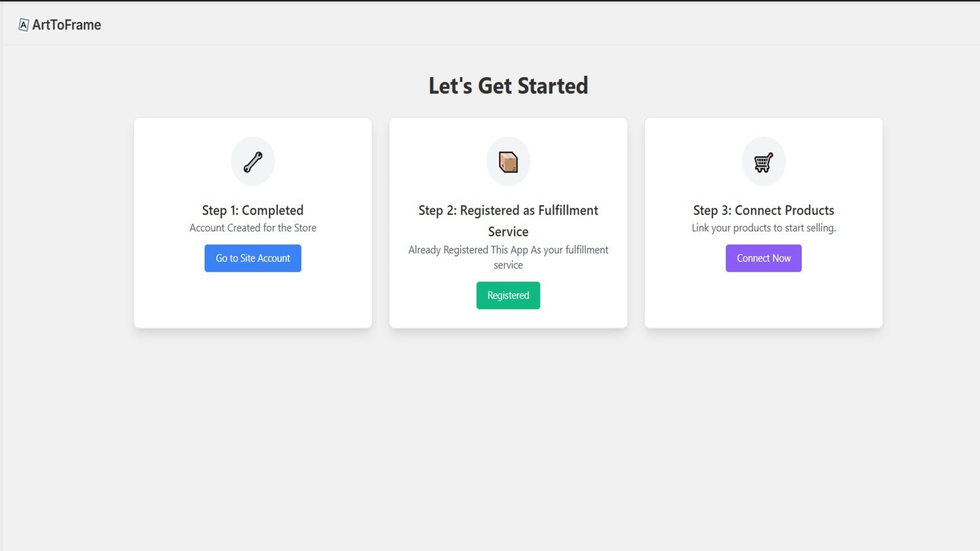Viewport: 980px width, 551px height.
Task: Click the green Registered button
Action: (508, 296)
